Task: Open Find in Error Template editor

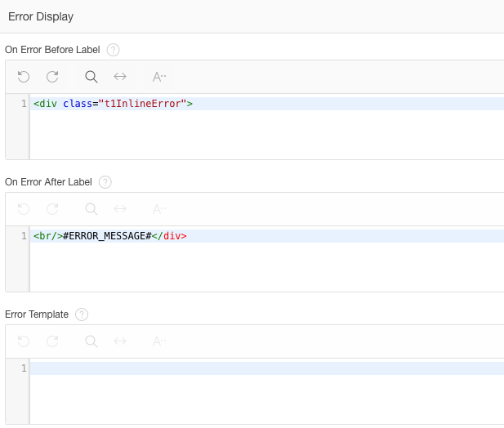Action: (91, 341)
